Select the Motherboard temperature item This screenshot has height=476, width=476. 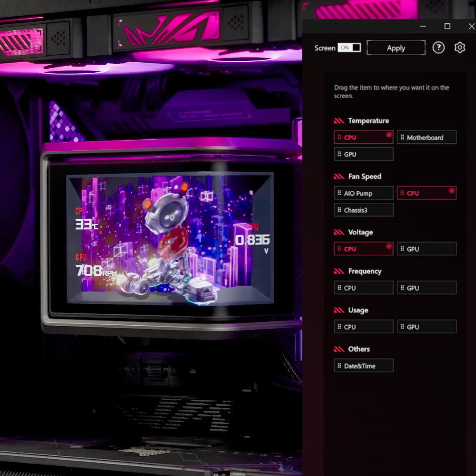click(x=426, y=138)
